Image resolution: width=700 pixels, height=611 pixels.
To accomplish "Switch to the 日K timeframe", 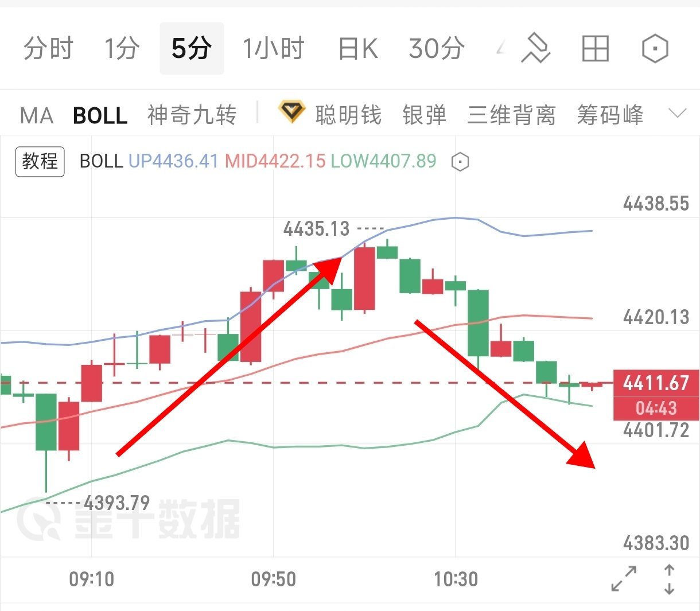I will coord(357,48).
